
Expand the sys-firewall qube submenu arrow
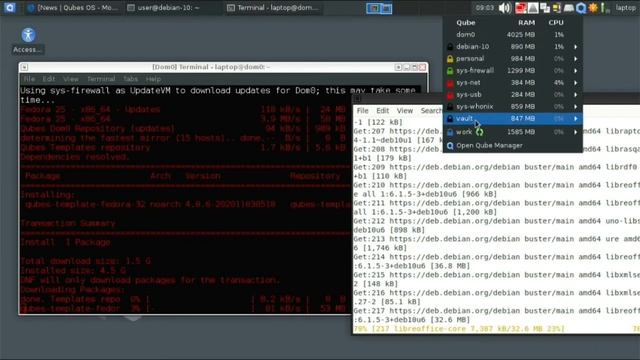coord(576,71)
